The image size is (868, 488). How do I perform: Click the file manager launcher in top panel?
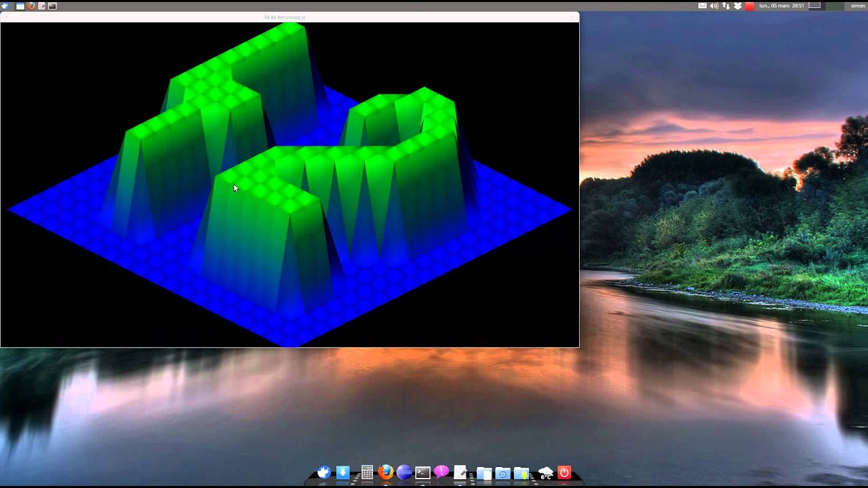(20, 6)
